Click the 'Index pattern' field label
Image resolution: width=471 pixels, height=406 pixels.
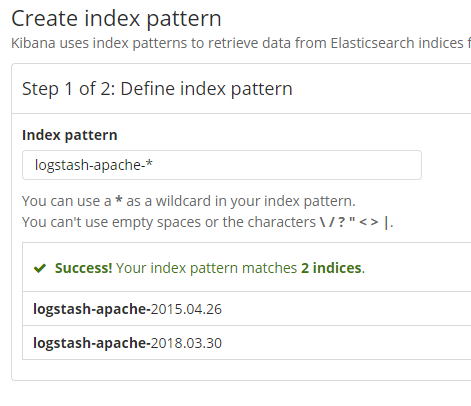pyautogui.click(x=70, y=135)
